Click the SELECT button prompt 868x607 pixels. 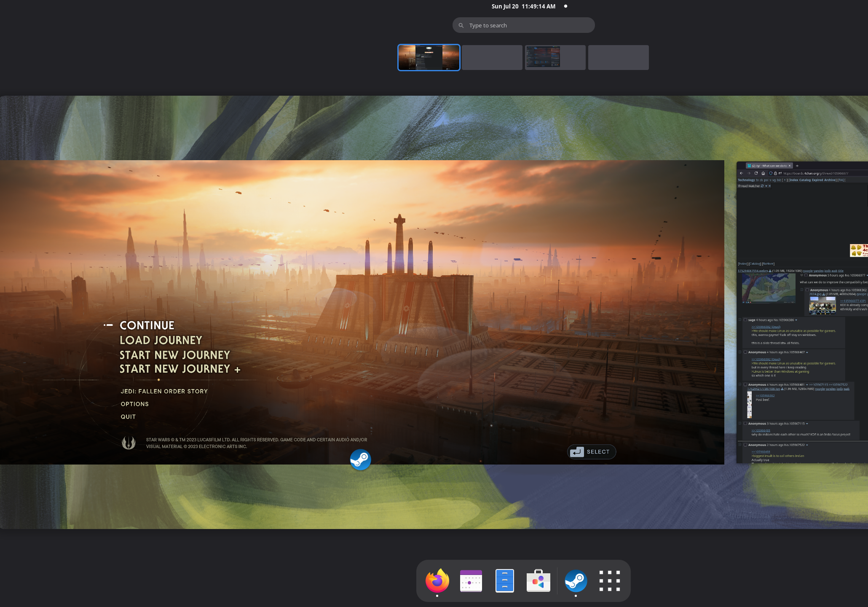tap(592, 452)
